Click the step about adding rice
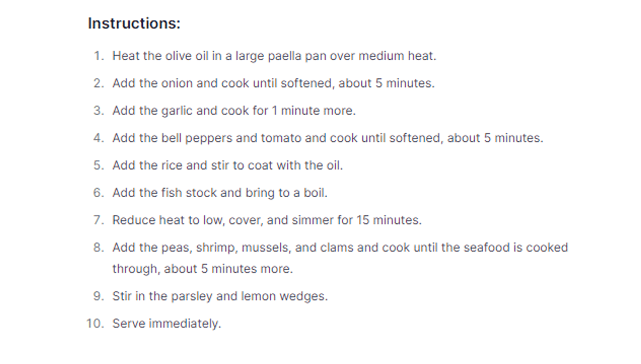Viewport: 641px width, 364px height. (227, 166)
